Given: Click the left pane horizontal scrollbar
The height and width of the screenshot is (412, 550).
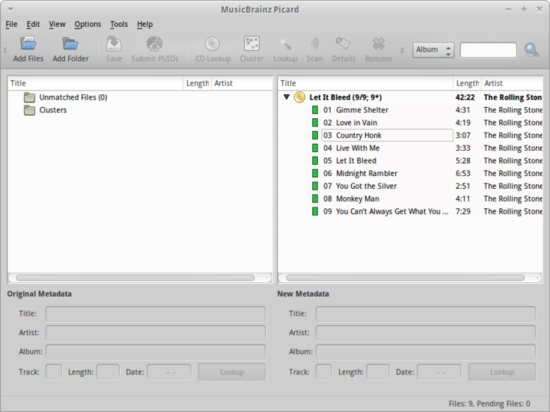Looking at the screenshot, I should pyautogui.click(x=135, y=278).
